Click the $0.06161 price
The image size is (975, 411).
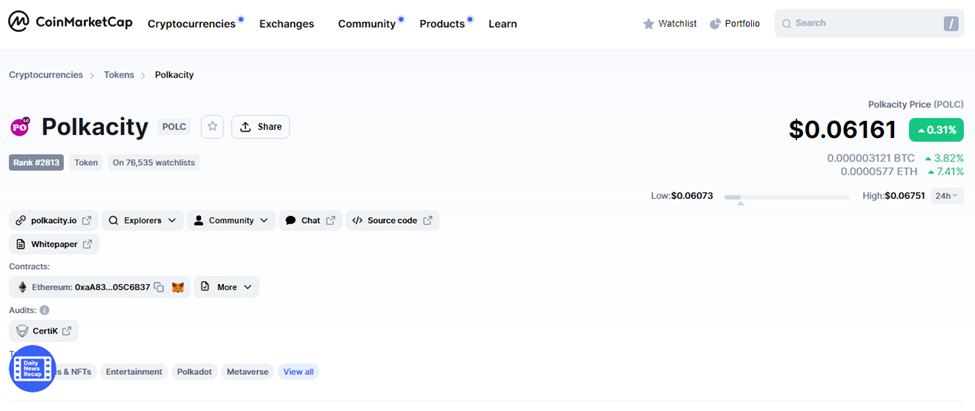(843, 129)
